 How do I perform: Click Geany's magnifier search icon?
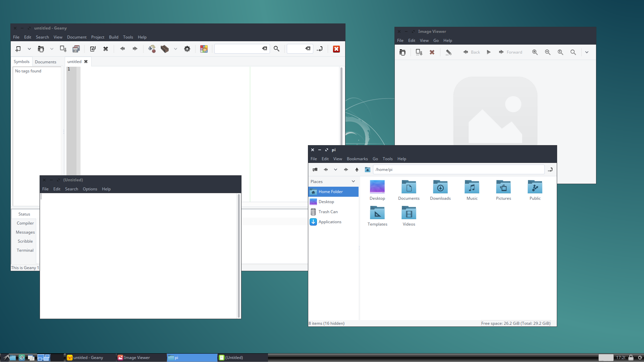click(x=276, y=49)
